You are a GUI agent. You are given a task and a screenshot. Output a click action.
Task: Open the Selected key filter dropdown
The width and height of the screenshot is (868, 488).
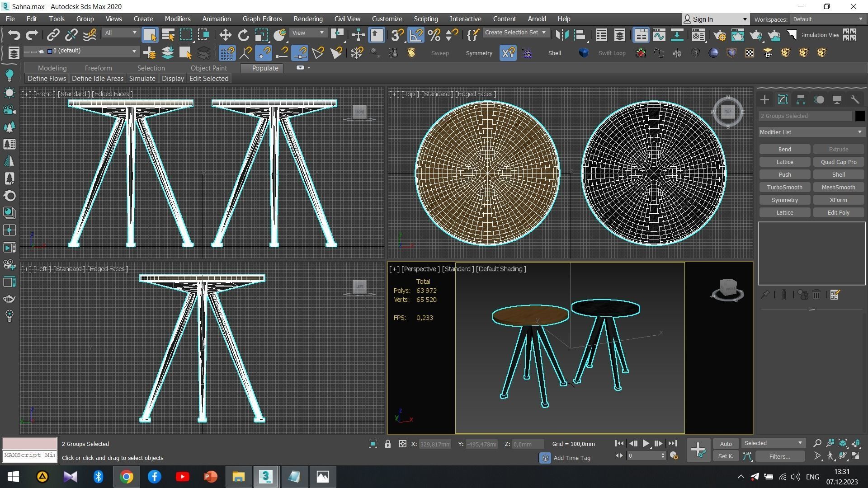point(773,443)
